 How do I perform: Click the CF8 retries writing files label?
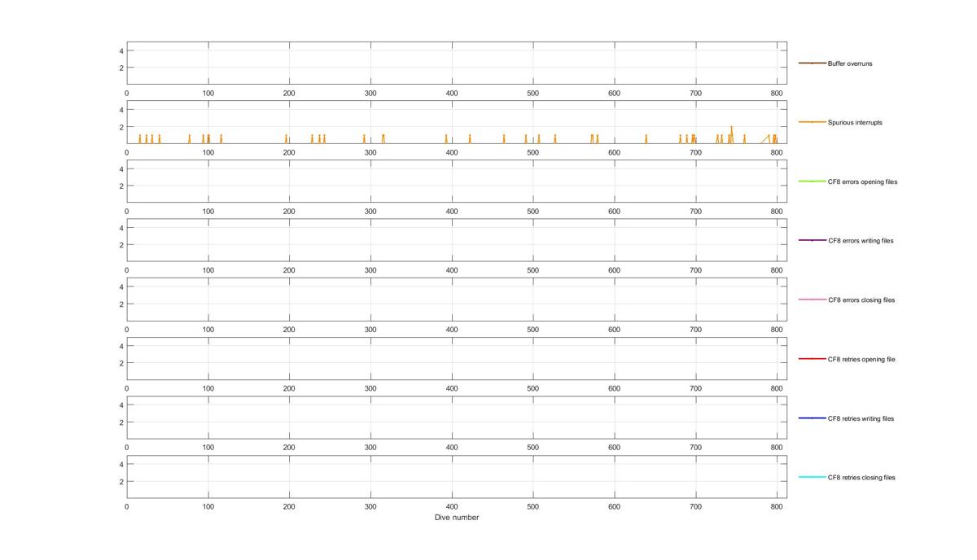tap(861, 419)
